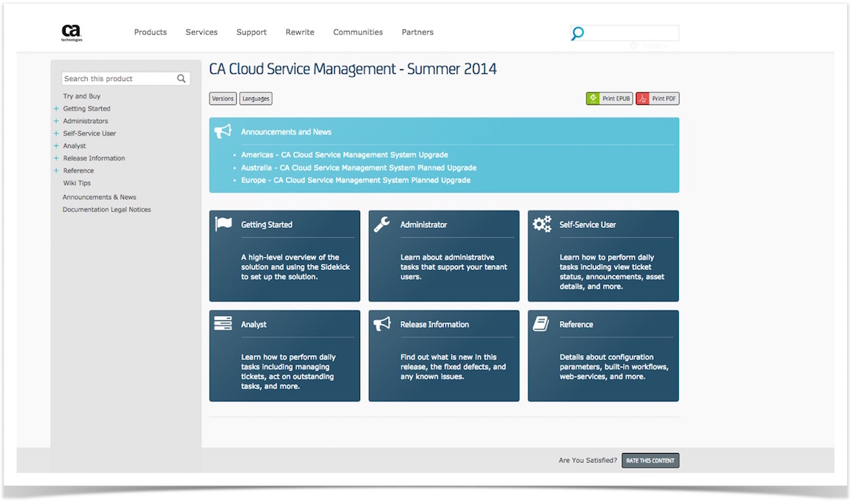Open Announcements & News sidebar link
Image resolution: width=856 pixels, height=504 pixels.
[x=100, y=197]
